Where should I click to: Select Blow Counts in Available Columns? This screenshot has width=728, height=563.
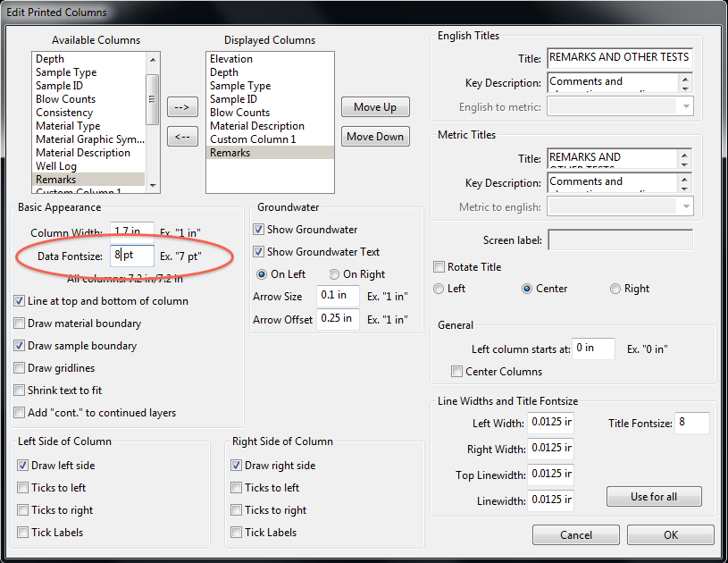pos(65,99)
